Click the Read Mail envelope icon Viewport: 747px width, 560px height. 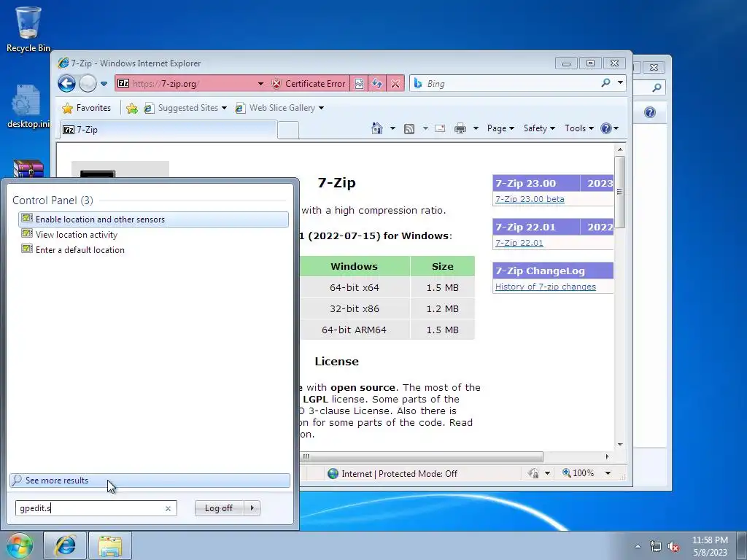pyautogui.click(x=440, y=128)
